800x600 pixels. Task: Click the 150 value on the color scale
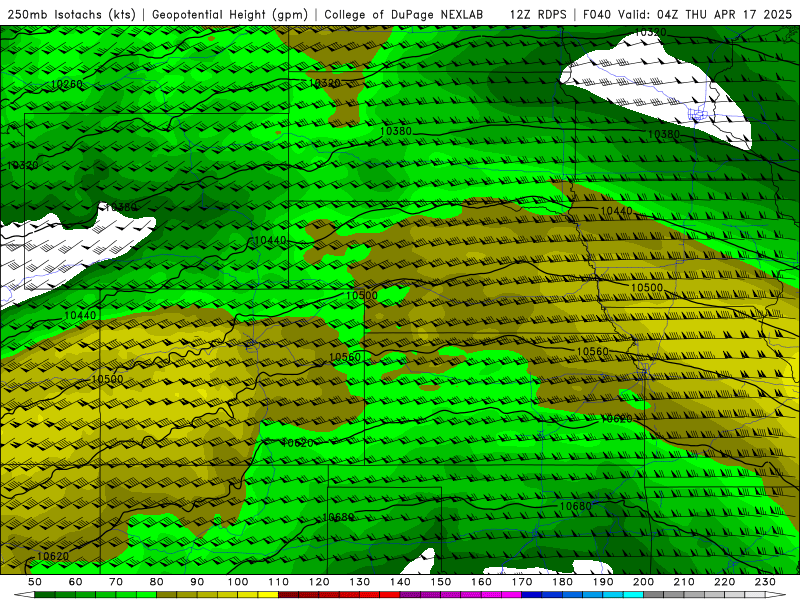click(441, 582)
